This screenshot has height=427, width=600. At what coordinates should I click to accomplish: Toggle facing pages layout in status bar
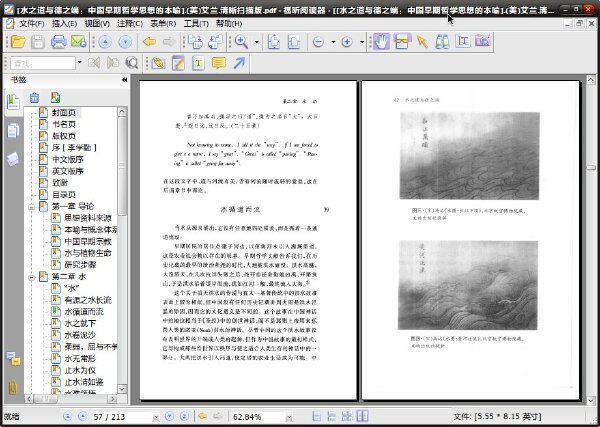(362, 416)
